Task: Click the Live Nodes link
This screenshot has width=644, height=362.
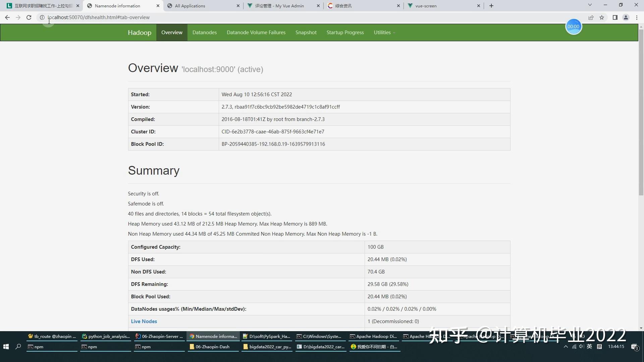Action: point(144,321)
